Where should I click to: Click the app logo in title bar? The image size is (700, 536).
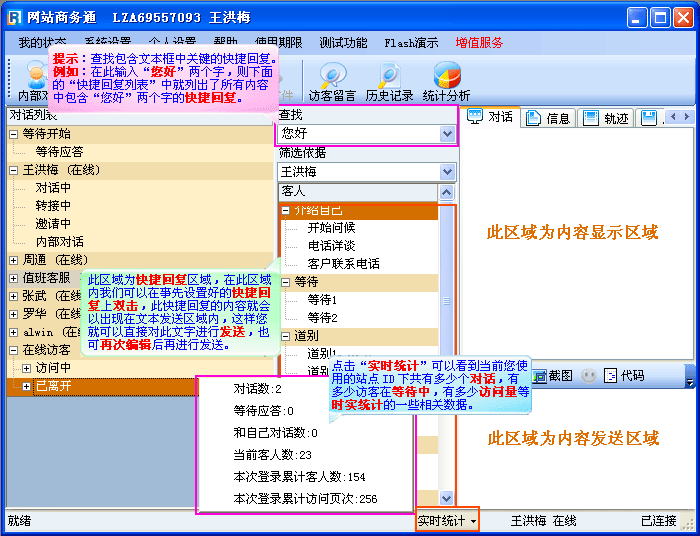coord(15,17)
